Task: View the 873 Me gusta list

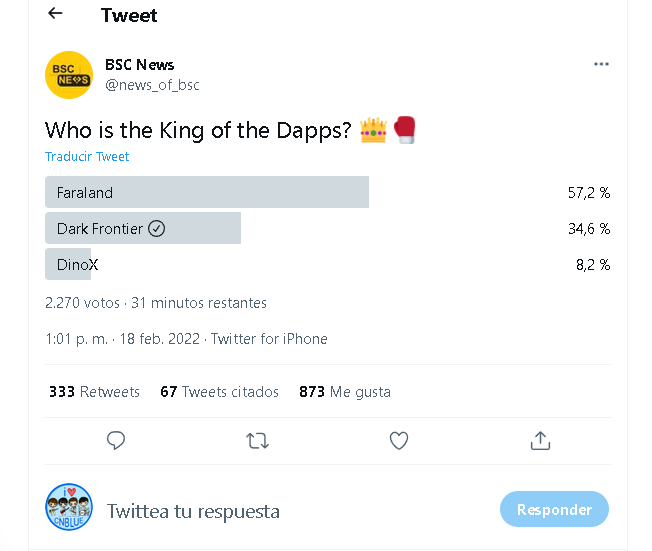Action: (345, 392)
